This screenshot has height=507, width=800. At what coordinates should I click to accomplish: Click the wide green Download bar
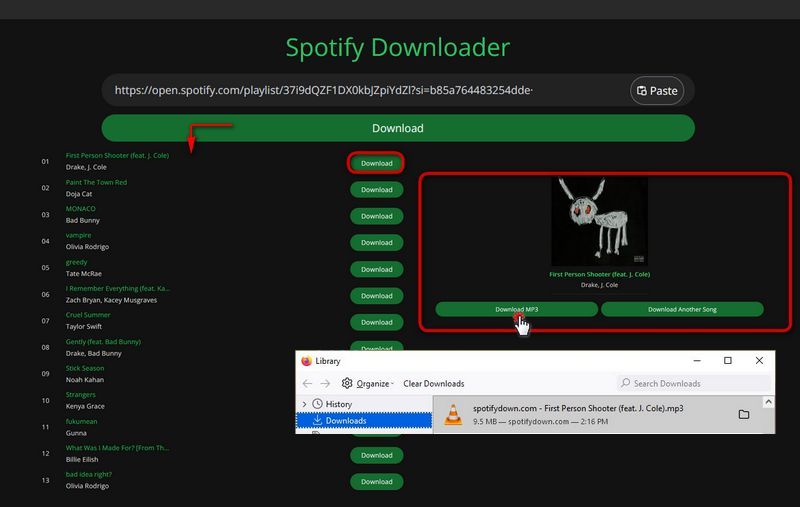tap(398, 128)
